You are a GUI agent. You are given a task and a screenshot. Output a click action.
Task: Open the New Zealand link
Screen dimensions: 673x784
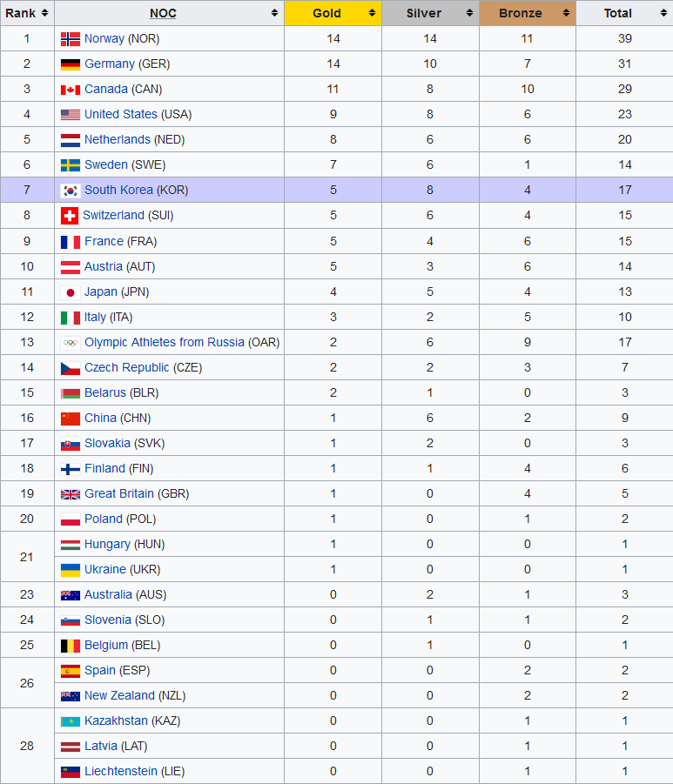pos(119,695)
